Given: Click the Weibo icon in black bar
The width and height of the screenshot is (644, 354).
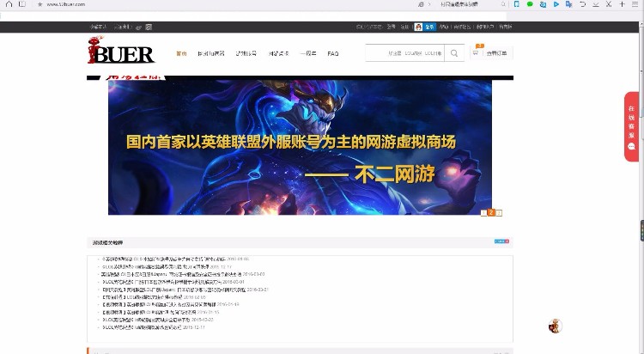Looking at the screenshot, I should point(139,27).
